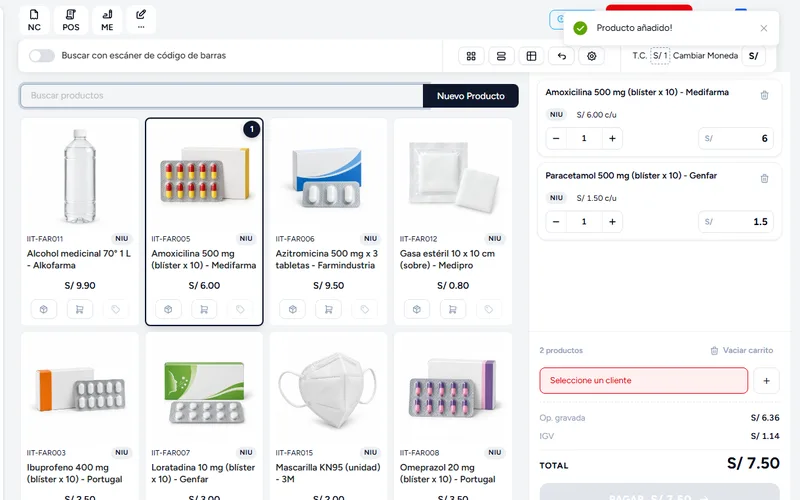The width and height of the screenshot is (800, 500).
Task: Select Alcohol medicinal 70° product image
Action: point(80,177)
